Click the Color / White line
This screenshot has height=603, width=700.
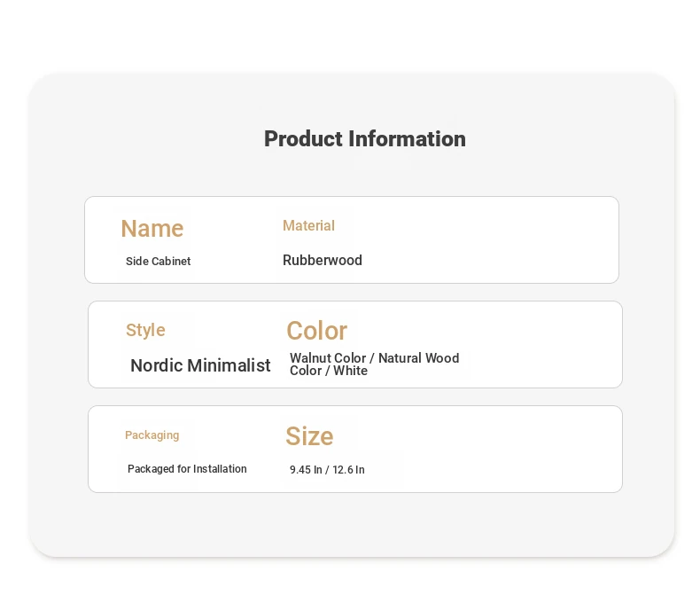pos(329,371)
